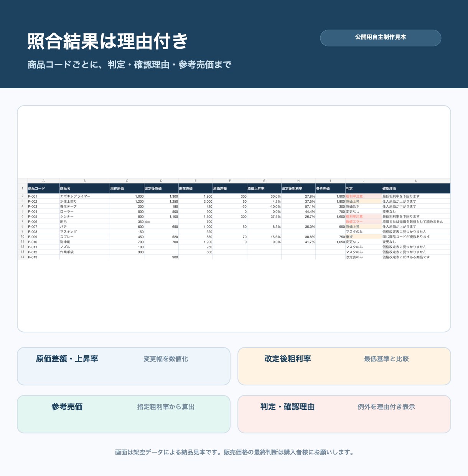Click the 参考売価 card
This screenshot has height=476, width=468.
(124, 414)
